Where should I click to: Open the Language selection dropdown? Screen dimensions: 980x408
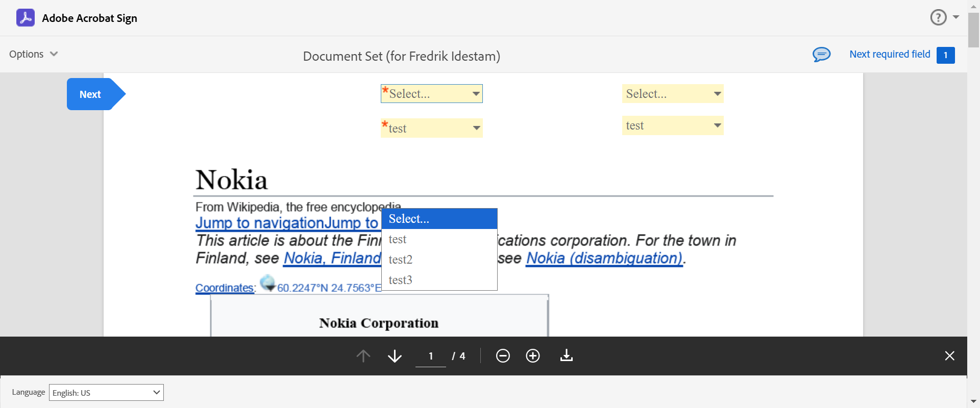[x=106, y=393]
